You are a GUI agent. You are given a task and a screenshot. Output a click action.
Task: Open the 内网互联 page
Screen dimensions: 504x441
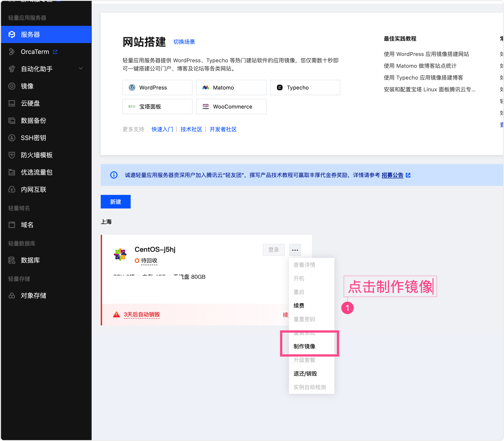pyautogui.click(x=34, y=189)
